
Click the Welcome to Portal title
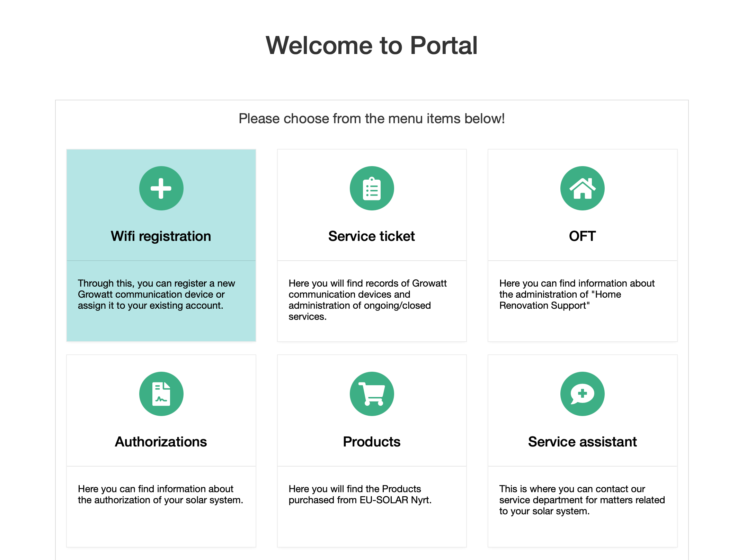point(372,45)
